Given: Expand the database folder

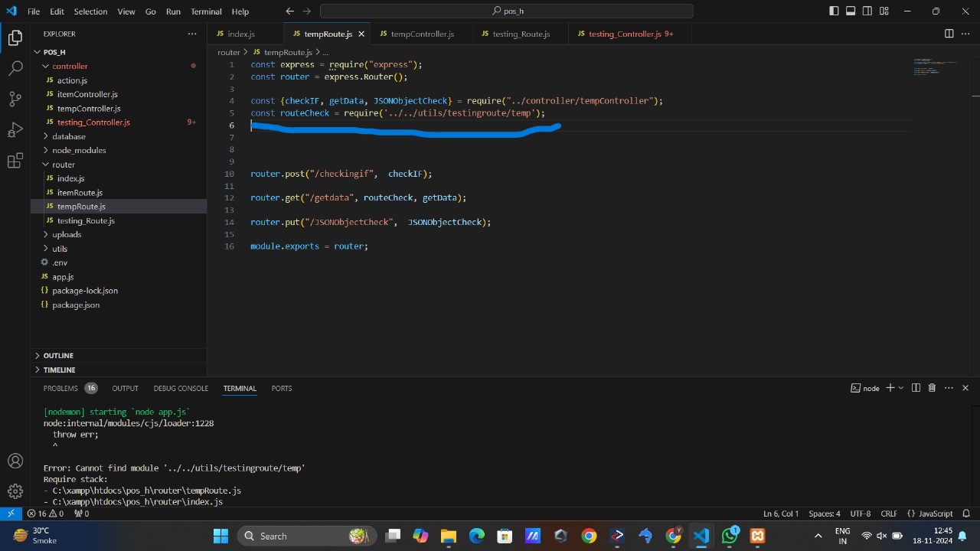Looking at the screenshot, I should (68, 136).
